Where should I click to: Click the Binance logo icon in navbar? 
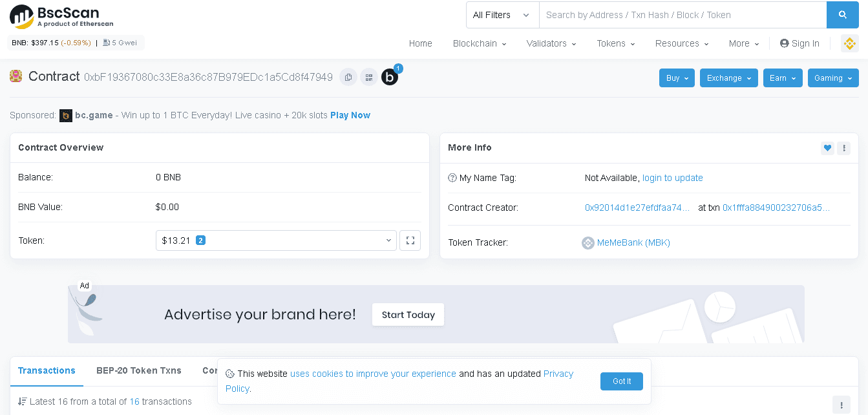(849, 43)
